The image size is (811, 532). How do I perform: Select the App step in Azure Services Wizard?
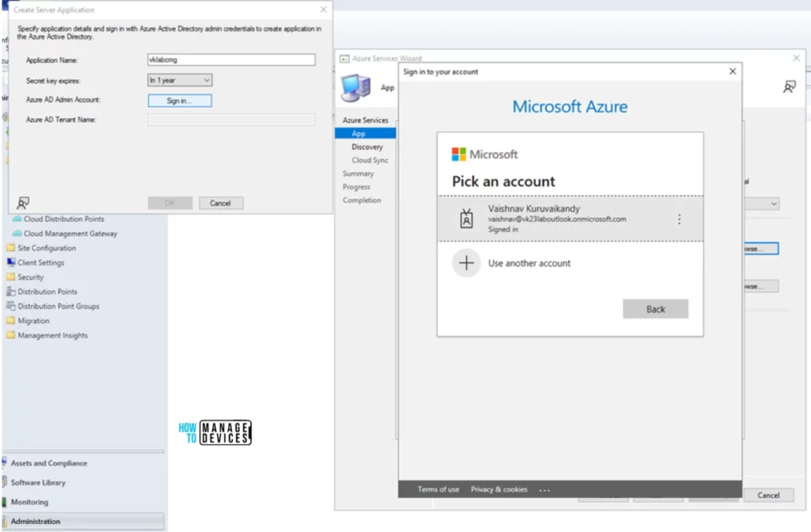[x=359, y=133]
